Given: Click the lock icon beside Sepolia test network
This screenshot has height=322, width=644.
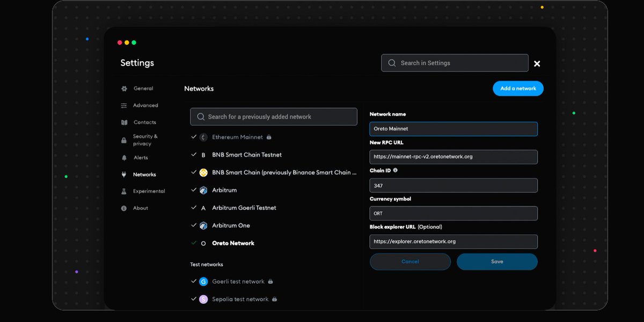Looking at the screenshot, I should pos(274,299).
